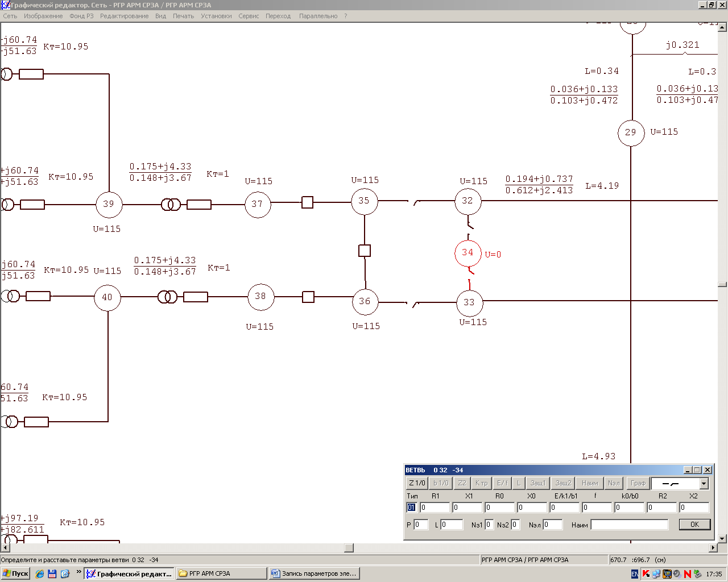Switch to Запись параметров Word taskbar window
Screen dimensions: 728x582
(314, 573)
